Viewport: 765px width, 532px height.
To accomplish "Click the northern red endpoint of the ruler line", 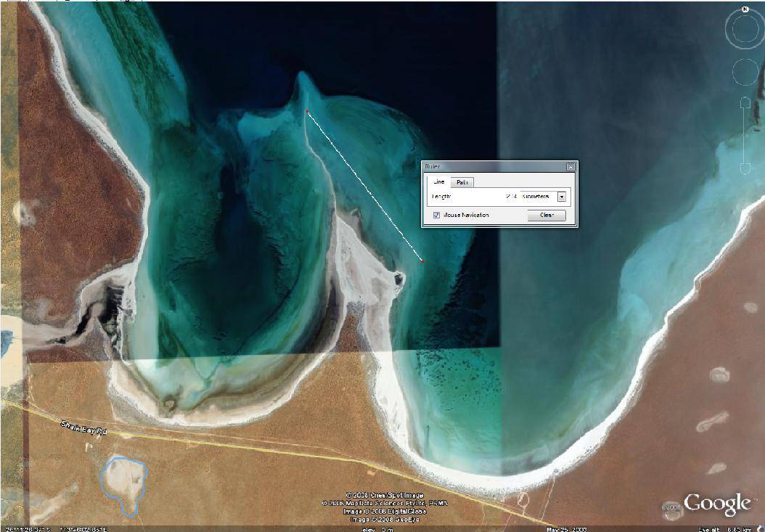I will 307,112.
